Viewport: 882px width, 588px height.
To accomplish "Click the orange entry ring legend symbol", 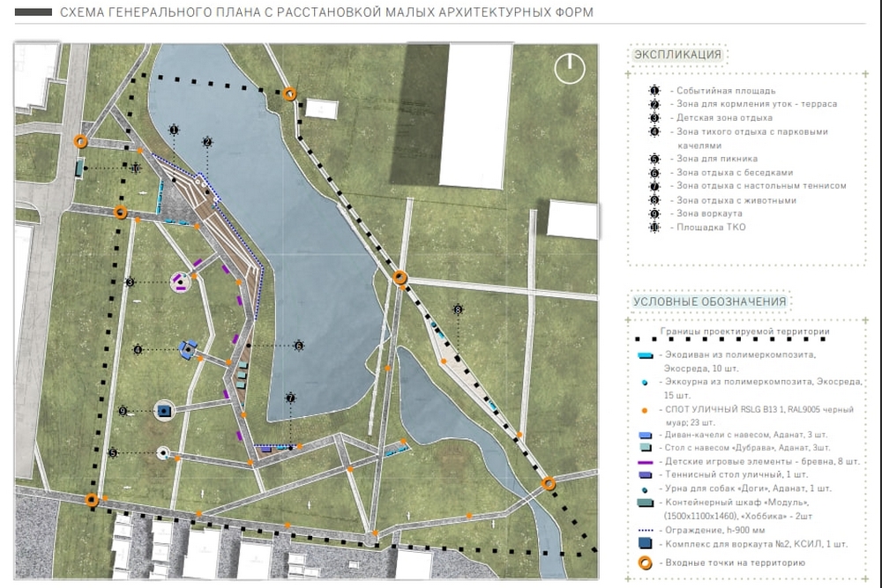I will coord(647,562).
